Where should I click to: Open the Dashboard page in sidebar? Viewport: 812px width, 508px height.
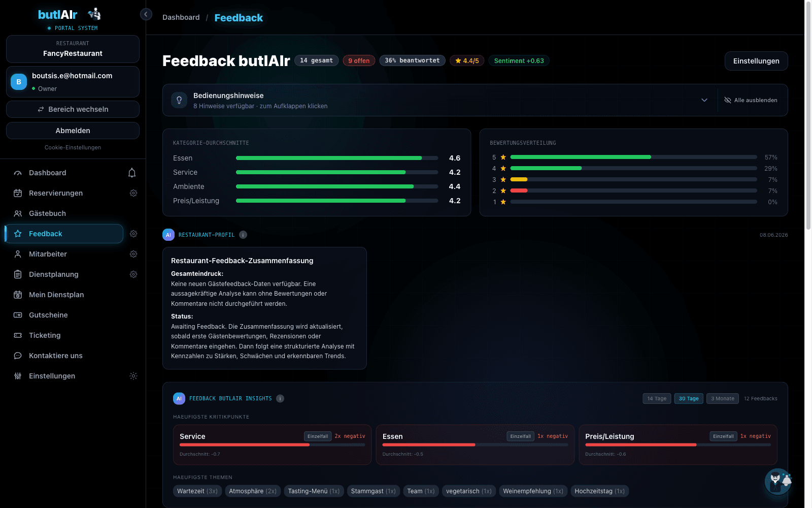tap(47, 173)
